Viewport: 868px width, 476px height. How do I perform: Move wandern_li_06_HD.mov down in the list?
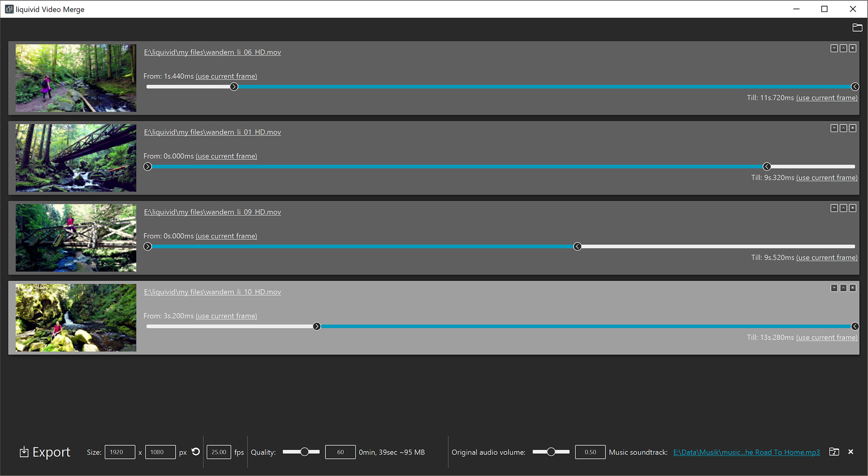[x=834, y=48]
